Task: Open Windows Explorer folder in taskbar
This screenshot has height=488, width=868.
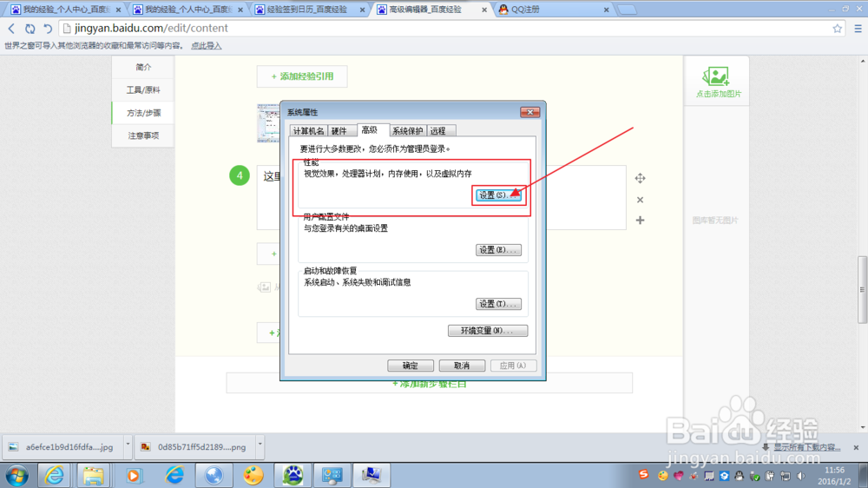Action: click(x=93, y=476)
